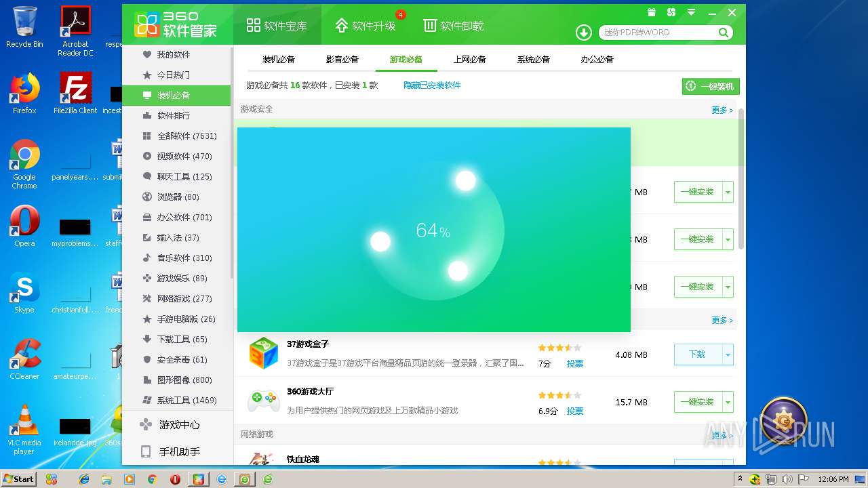
Task: Click 投票 link for 37游戏盒子
Action: (575, 364)
